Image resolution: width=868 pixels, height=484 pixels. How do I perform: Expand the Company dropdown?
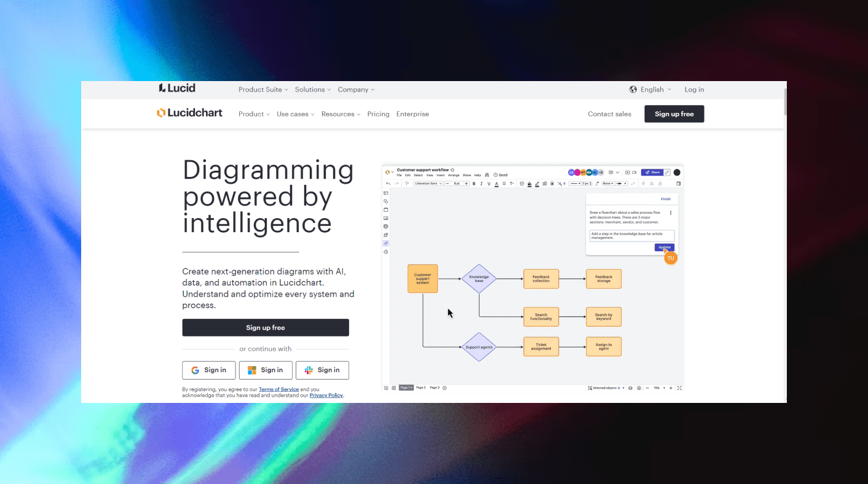[356, 90]
